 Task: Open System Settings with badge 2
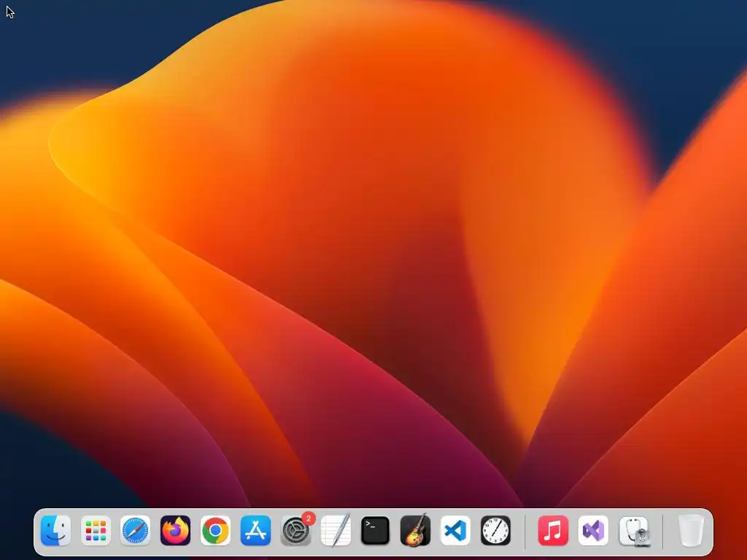click(x=296, y=531)
